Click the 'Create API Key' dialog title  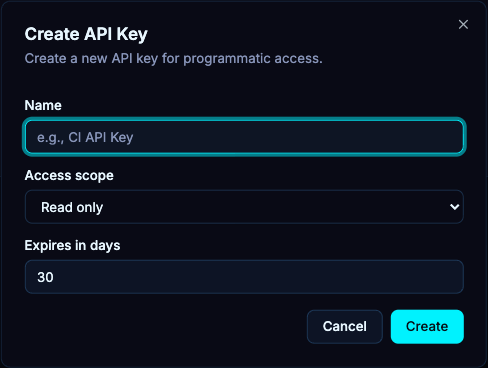click(x=86, y=34)
